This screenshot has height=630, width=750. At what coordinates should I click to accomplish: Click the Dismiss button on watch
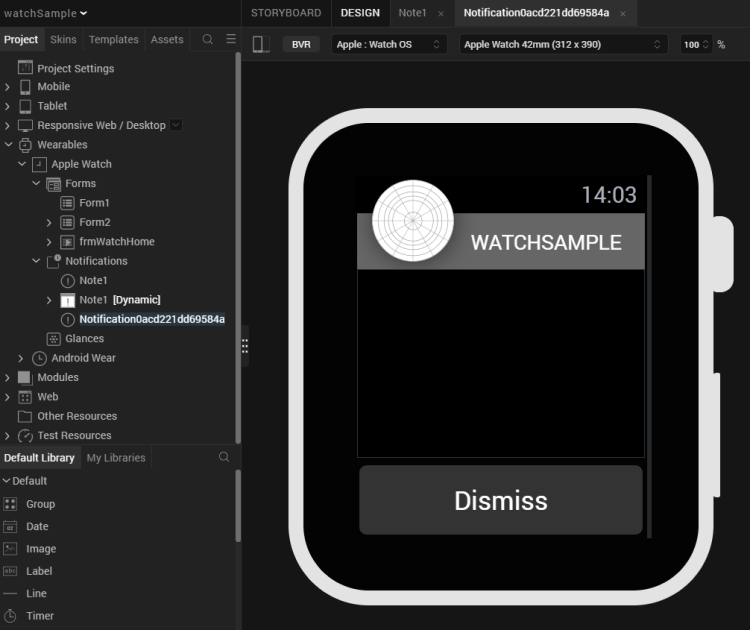tap(501, 500)
